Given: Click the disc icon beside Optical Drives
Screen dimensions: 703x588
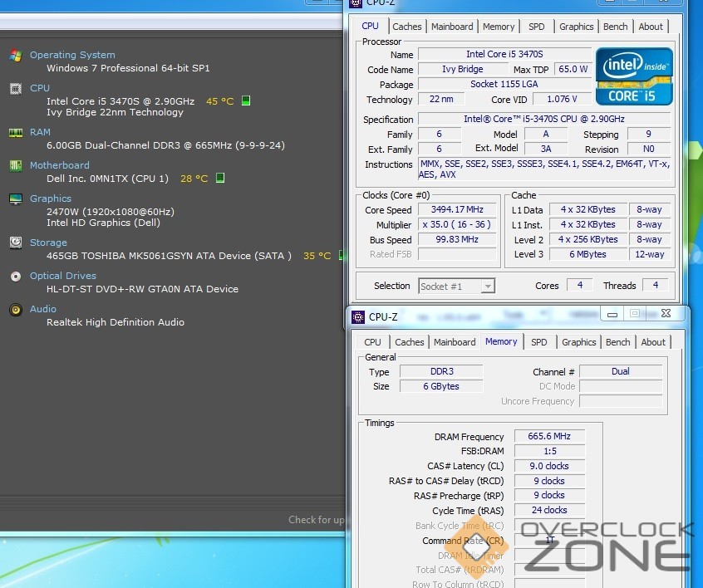Looking at the screenshot, I should [16, 276].
